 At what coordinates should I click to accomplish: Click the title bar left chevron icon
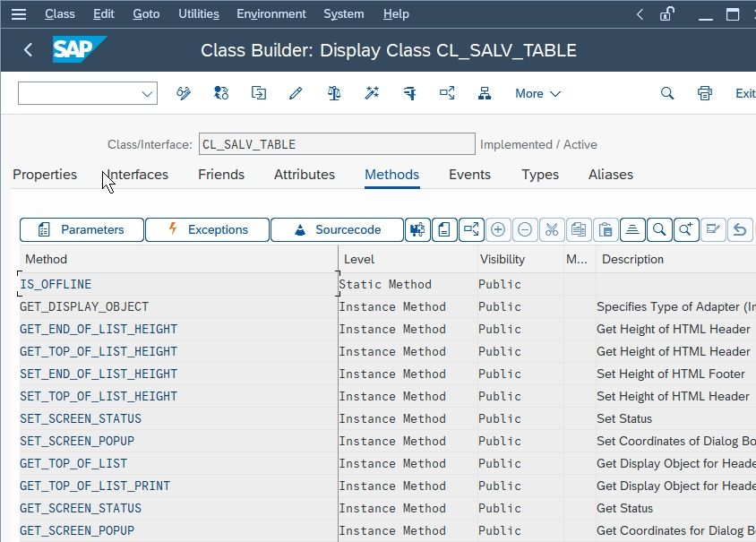(640, 14)
